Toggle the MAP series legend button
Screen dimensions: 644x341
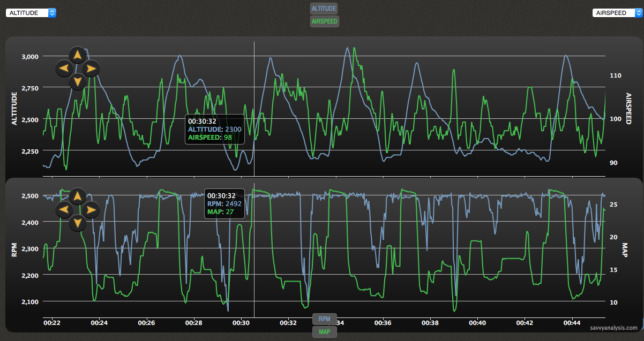coord(325,332)
